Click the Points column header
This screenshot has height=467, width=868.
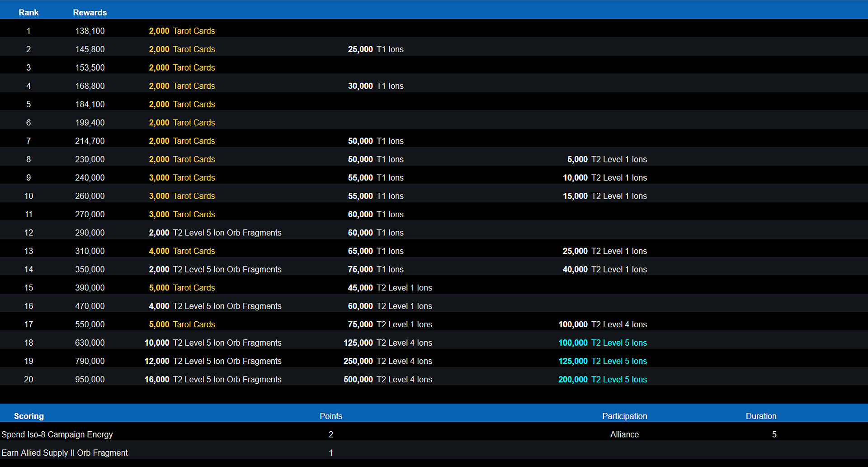[331, 416]
